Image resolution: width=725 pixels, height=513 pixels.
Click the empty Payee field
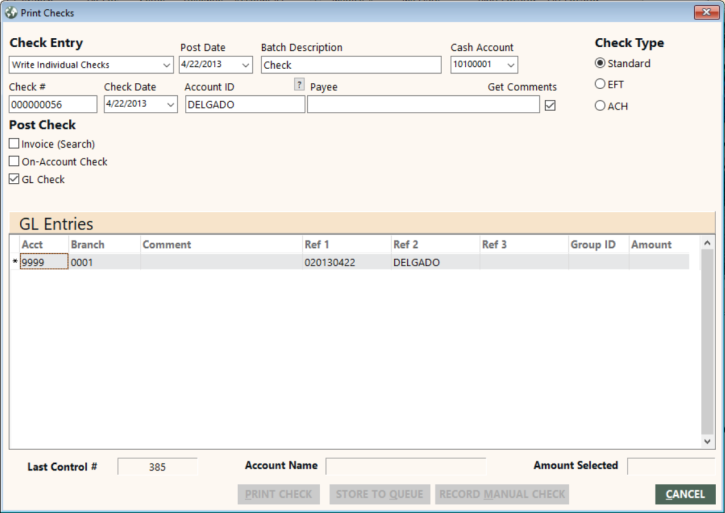point(423,105)
